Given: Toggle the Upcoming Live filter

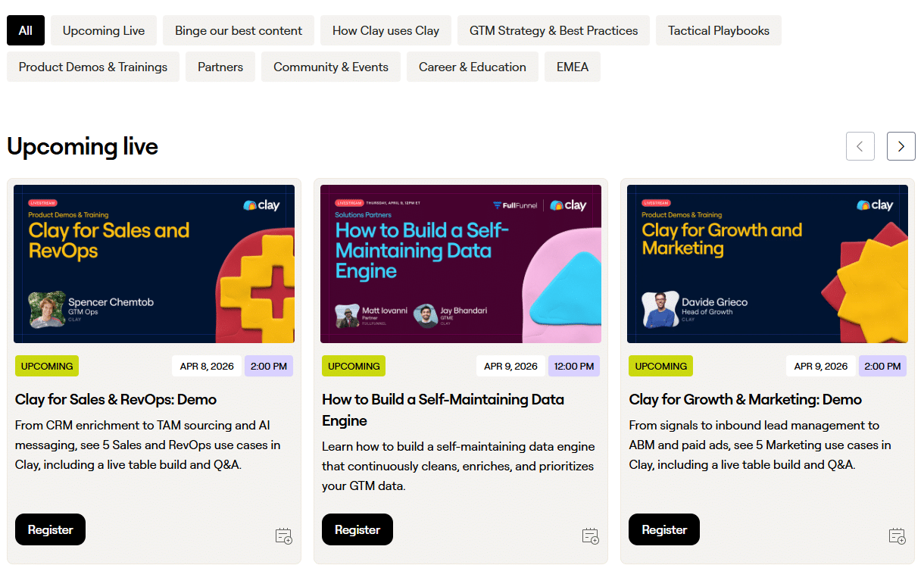Looking at the screenshot, I should 103,30.
